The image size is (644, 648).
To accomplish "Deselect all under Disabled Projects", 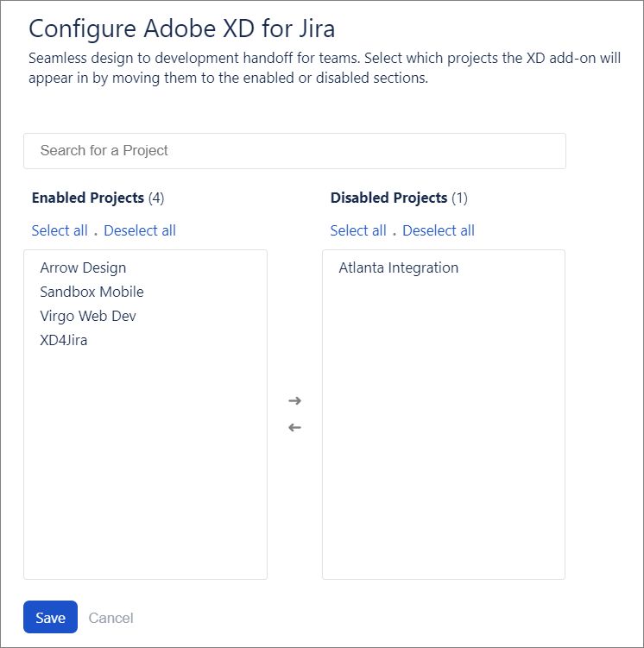I will pos(439,230).
